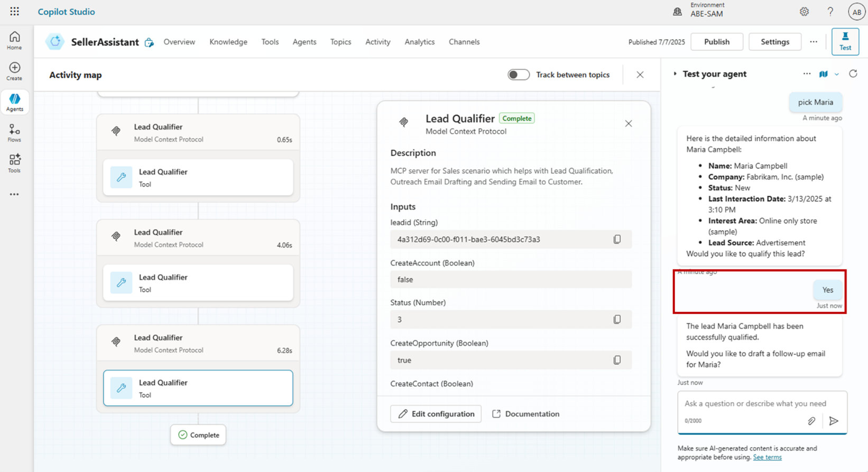Collapse the Test your agent panel

coord(675,74)
